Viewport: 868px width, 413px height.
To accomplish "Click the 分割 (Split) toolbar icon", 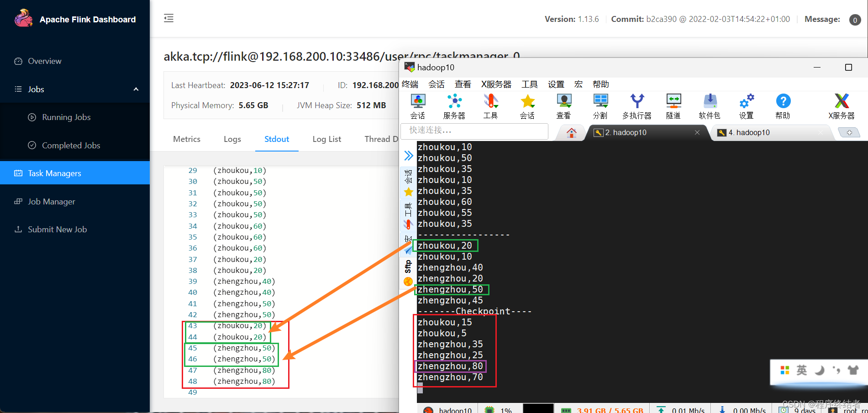I will [600, 106].
